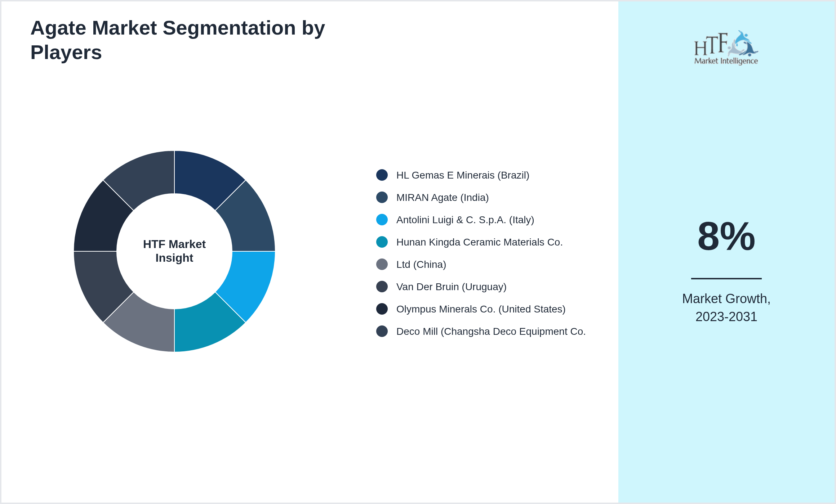Select "Deco Mill (Changsha Deco Equipment Co." label
Screen dimensions: 836x504
click(491, 332)
